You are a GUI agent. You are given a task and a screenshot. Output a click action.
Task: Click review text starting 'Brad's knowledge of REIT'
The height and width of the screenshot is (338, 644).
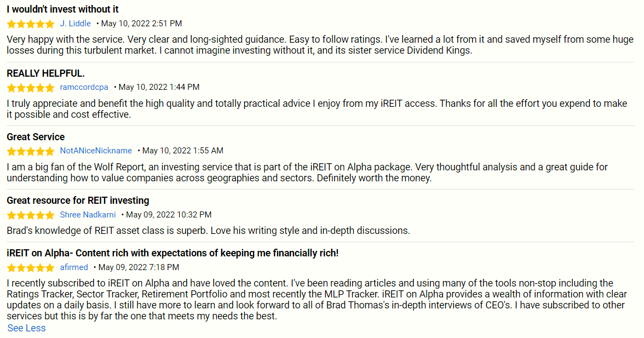click(x=208, y=231)
